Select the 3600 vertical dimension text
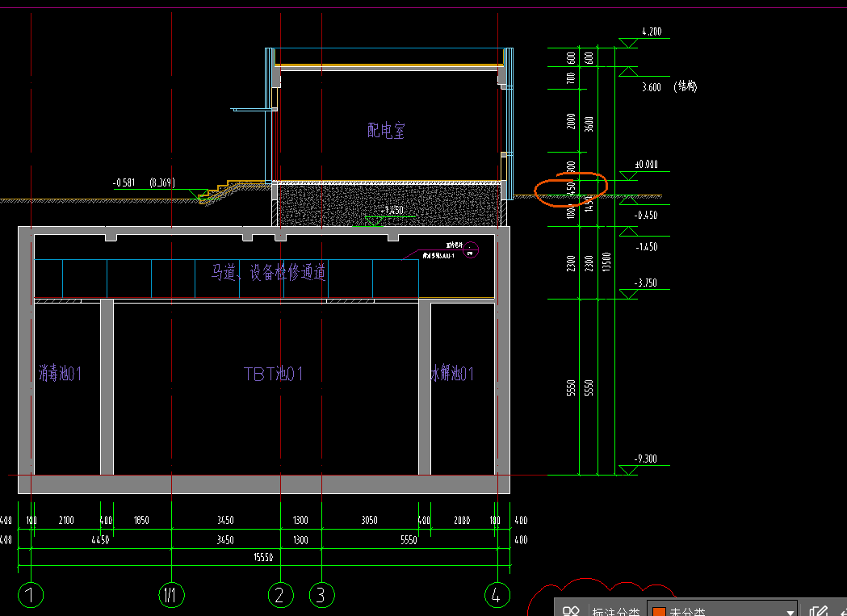The width and height of the screenshot is (847, 616). click(x=589, y=124)
